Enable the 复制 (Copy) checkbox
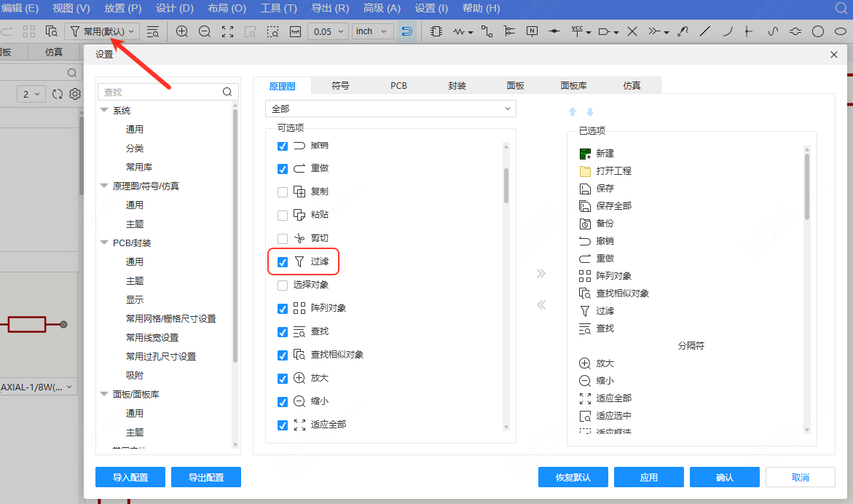Image resolution: width=853 pixels, height=504 pixels. (282, 192)
